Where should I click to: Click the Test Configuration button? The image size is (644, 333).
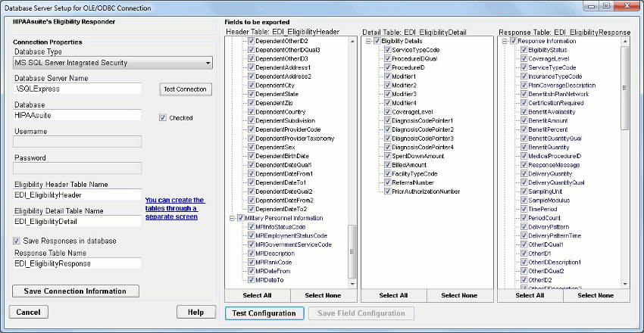pyautogui.click(x=265, y=313)
